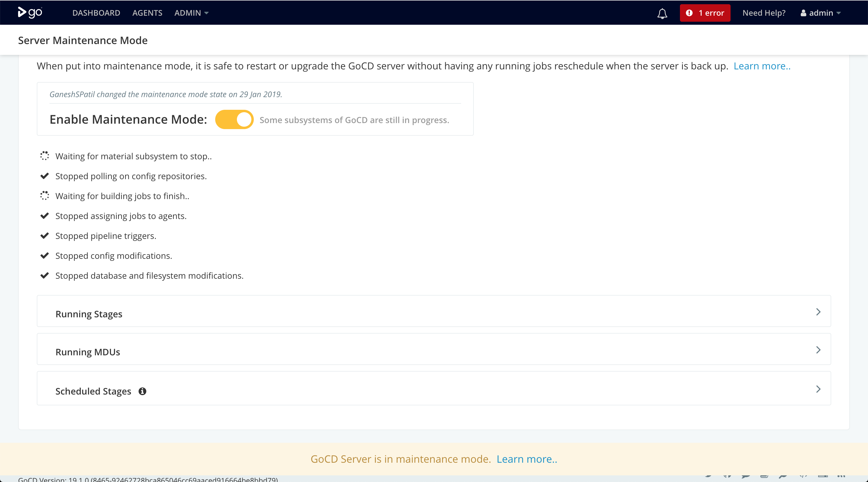The width and height of the screenshot is (868, 482).
Task: Go to the DASHBOARD tab
Action: click(96, 13)
